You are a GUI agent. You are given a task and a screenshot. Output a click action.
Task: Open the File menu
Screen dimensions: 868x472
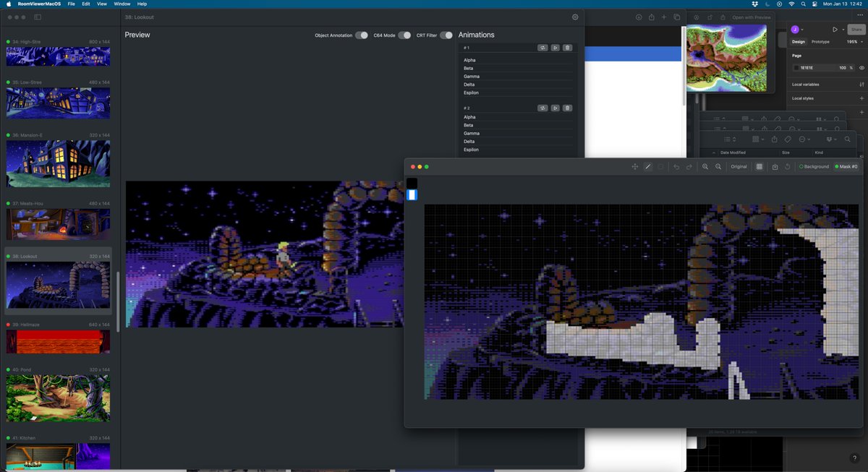click(x=71, y=4)
